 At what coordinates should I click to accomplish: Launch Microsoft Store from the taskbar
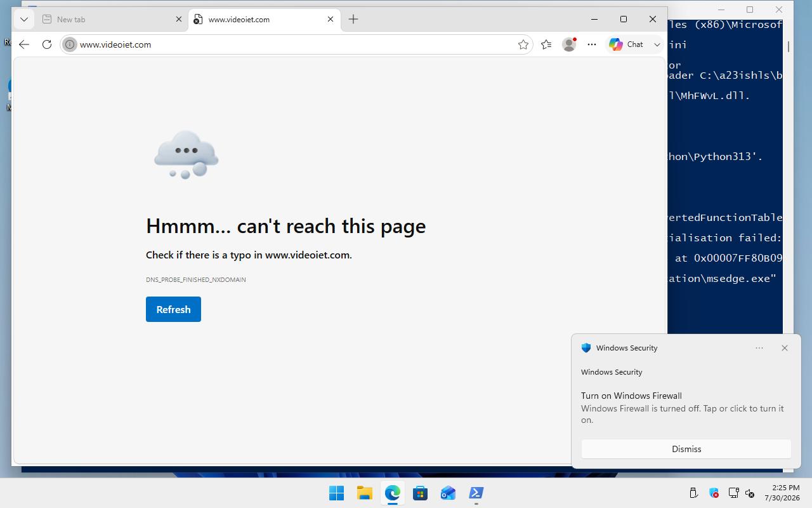[420, 493]
